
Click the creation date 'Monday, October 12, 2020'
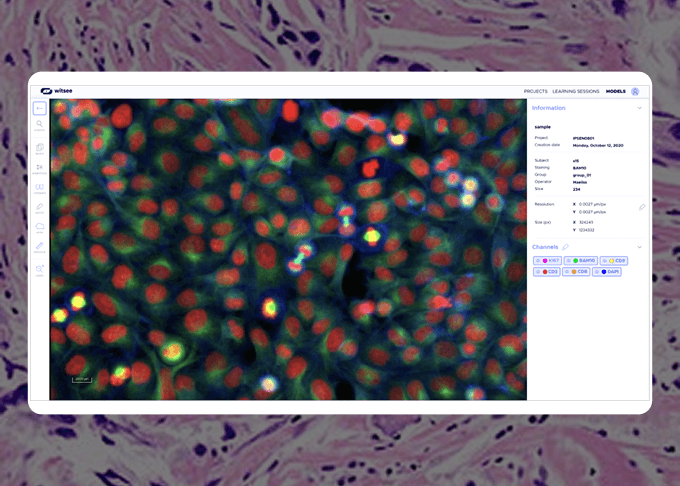click(x=598, y=146)
